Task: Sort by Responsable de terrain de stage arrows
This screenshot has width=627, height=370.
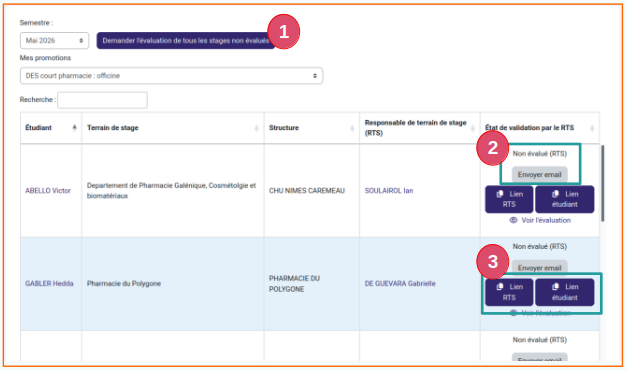Action: click(x=472, y=128)
